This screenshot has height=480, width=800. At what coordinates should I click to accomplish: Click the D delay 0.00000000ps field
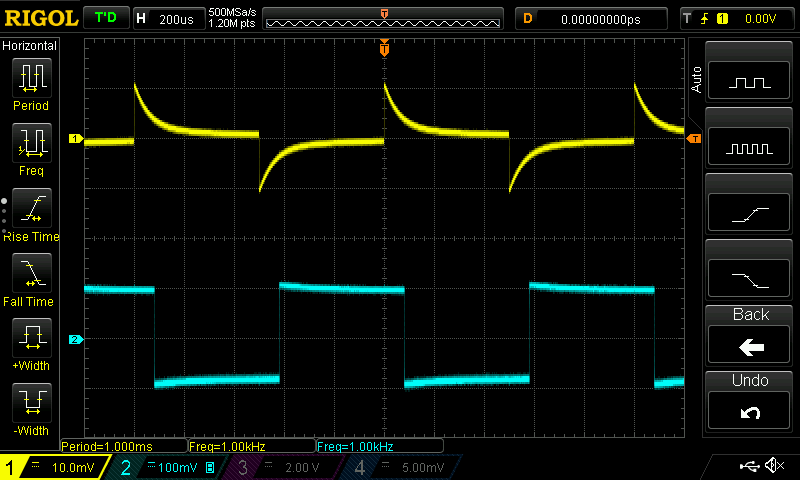[591, 19]
